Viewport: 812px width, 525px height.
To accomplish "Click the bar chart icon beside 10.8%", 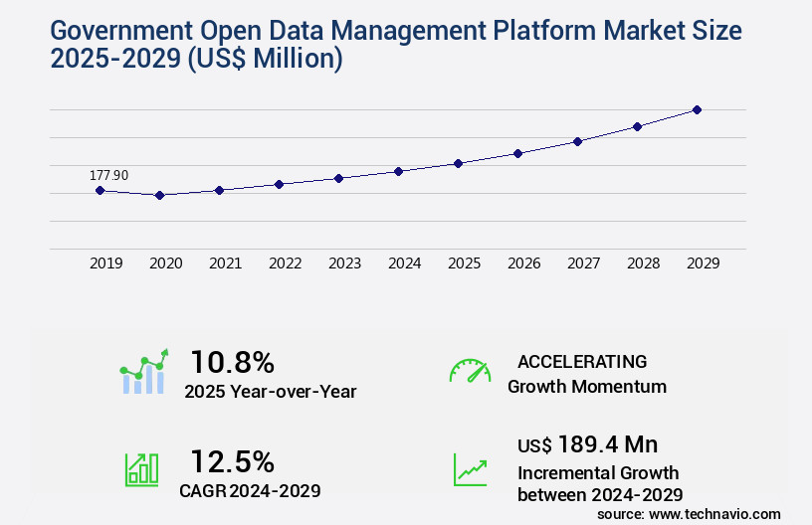I will tap(144, 373).
